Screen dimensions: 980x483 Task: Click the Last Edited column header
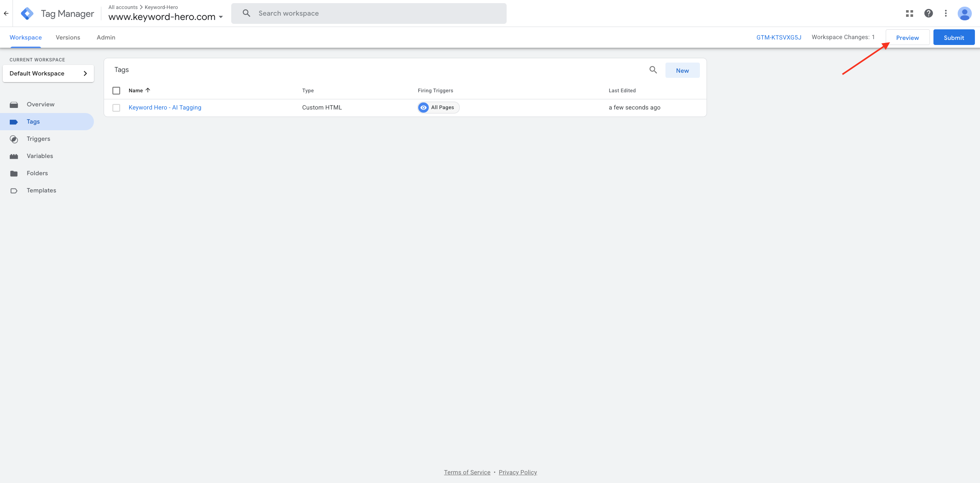point(622,91)
